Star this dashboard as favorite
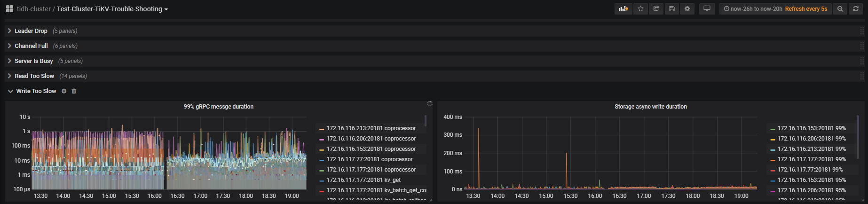Screen dimensions: 868x204 [x=640, y=9]
